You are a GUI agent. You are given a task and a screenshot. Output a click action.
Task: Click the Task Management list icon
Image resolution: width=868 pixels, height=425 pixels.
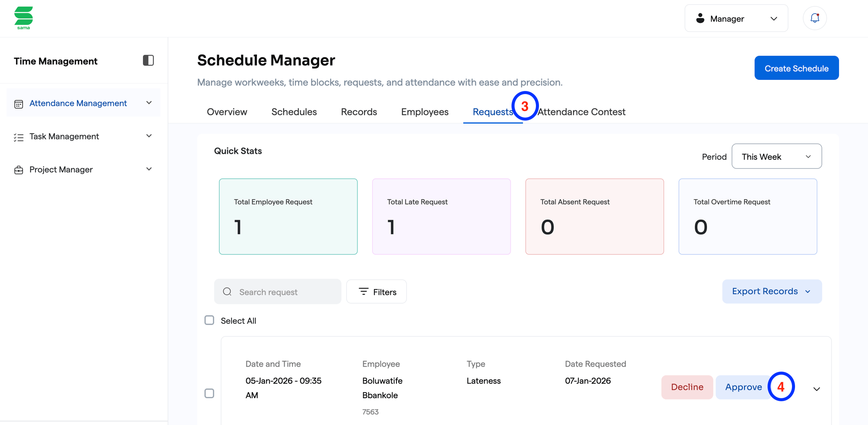(x=19, y=137)
